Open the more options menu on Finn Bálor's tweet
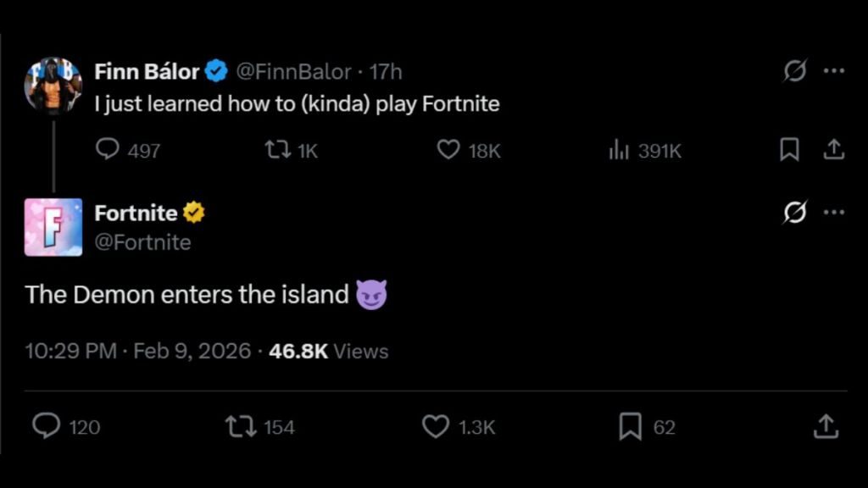The width and height of the screenshot is (868, 488). coord(835,72)
